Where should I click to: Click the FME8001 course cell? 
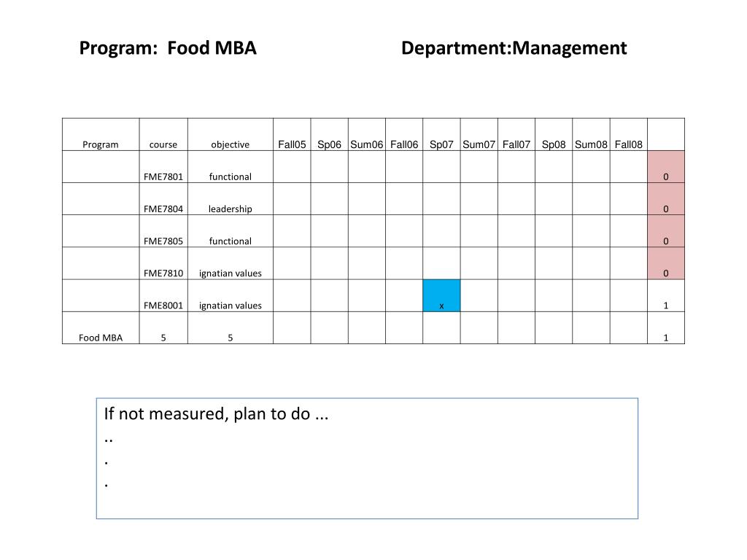[163, 296]
